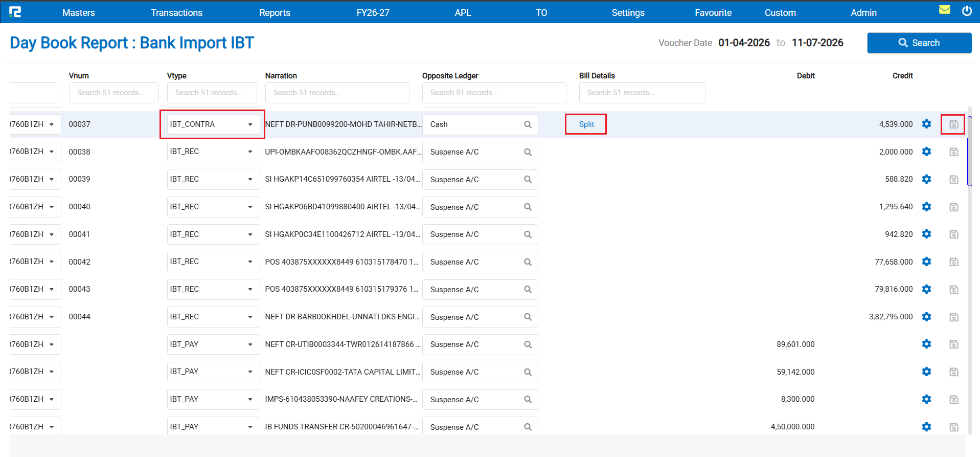Click the vertical scrollbar of the table
The height and width of the screenshot is (457, 980).
pos(969,151)
